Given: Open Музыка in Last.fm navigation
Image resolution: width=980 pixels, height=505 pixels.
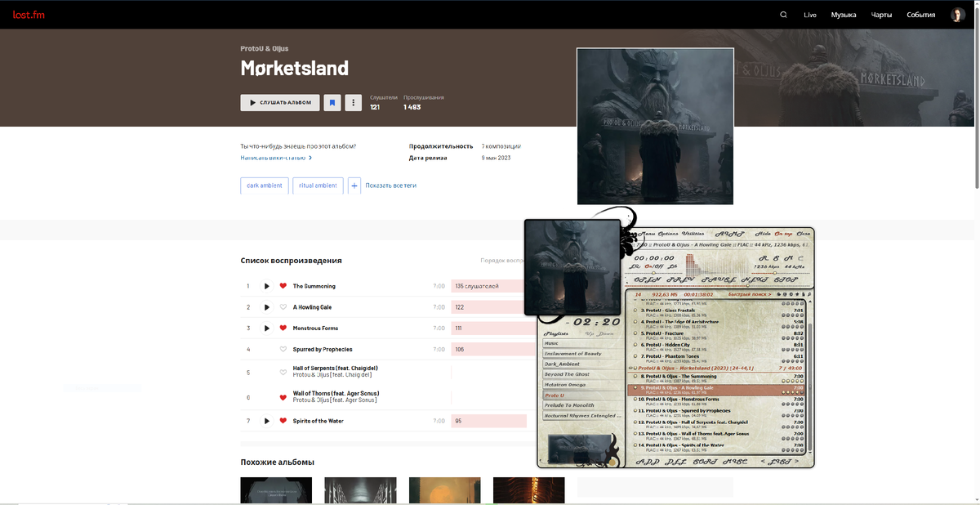Looking at the screenshot, I should 844,15.
